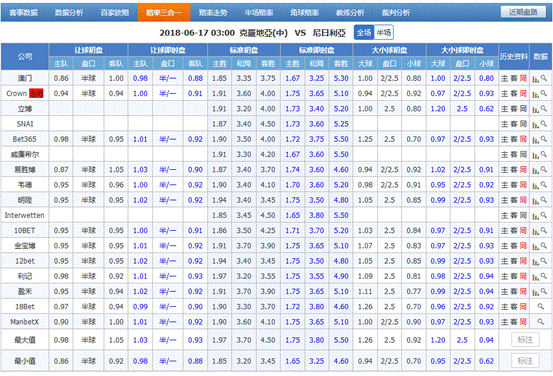Open the chart icon in the SNAI row
This screenshot has width=553, height=376.
pos(535,125)
